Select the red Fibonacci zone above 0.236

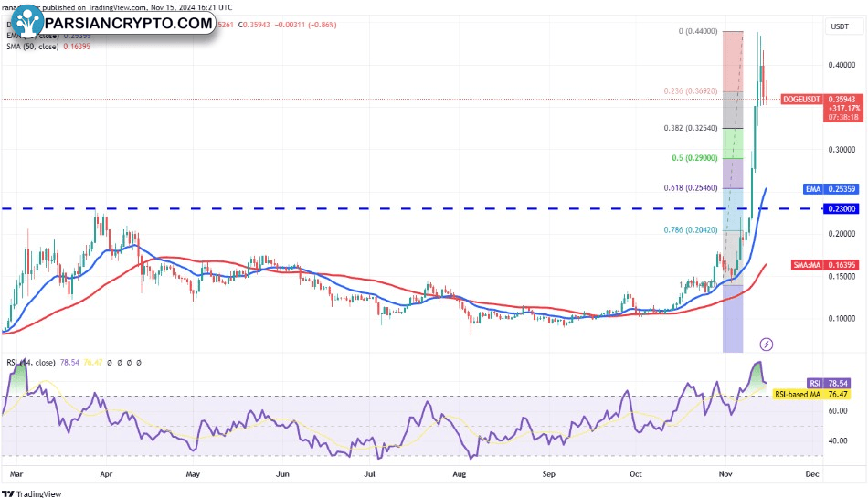[x=733, y=61]
